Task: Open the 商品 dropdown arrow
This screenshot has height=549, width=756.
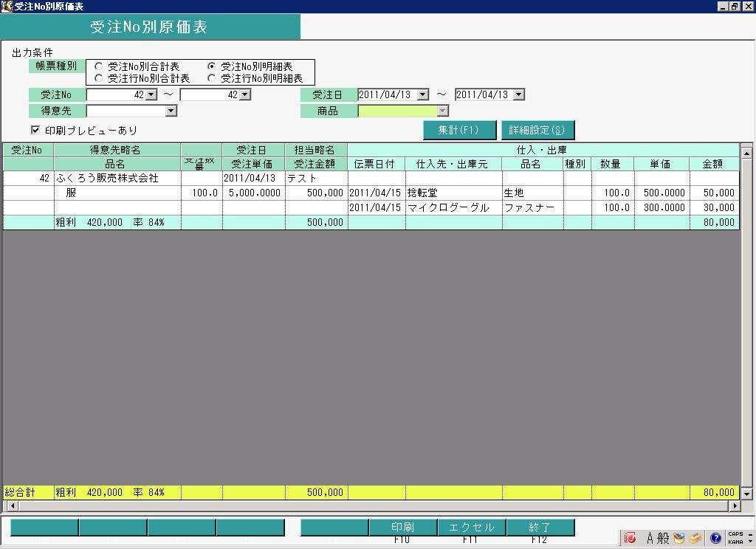Action: point(443,111)
